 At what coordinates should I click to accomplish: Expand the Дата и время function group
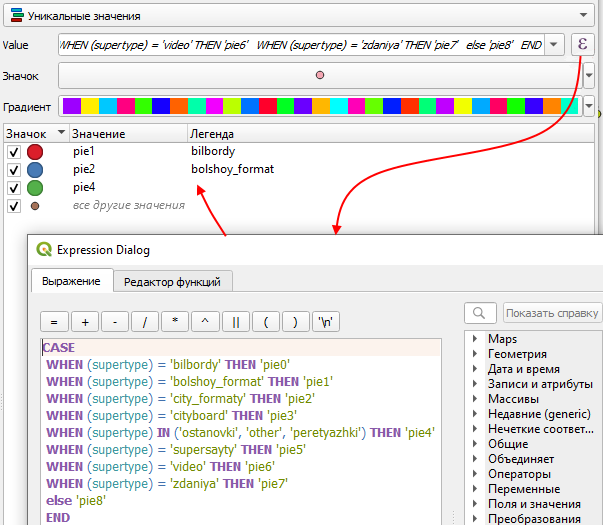pos(474,369)
